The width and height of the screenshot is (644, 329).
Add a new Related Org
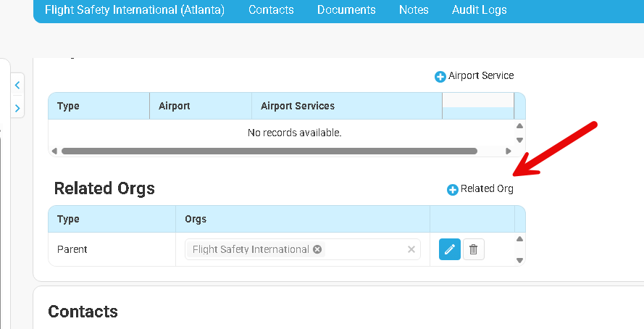pos(480,189)
